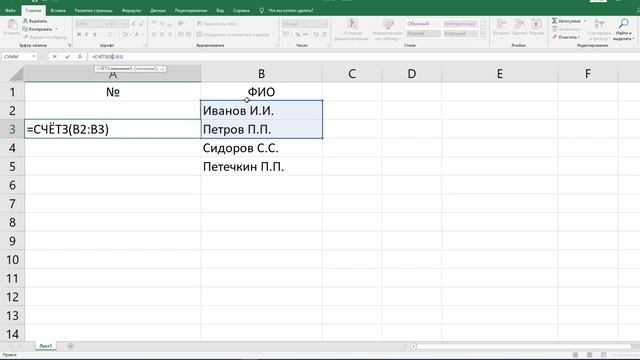The image size is (640, 360).
Task: Open Sort and Filter button
Action: (599, 29)
